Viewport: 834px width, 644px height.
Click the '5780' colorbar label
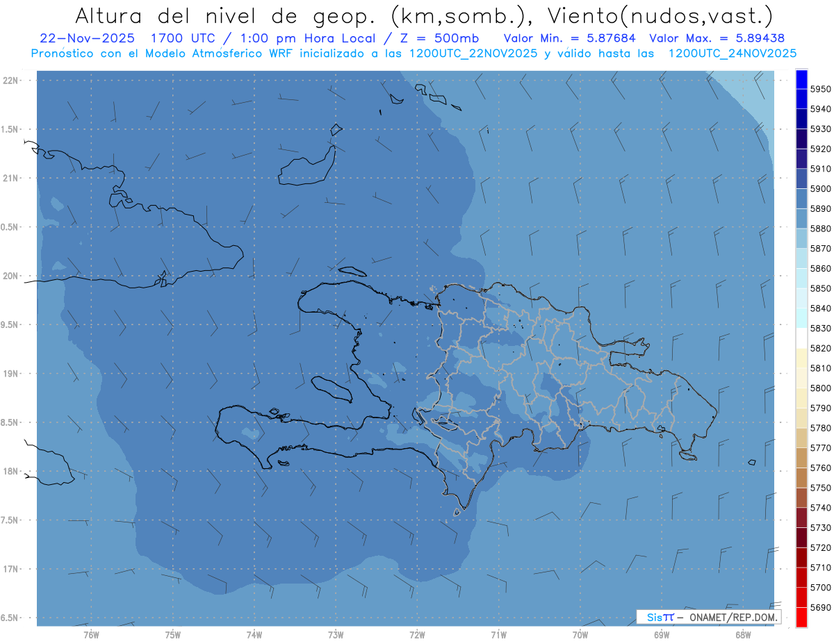820,428
